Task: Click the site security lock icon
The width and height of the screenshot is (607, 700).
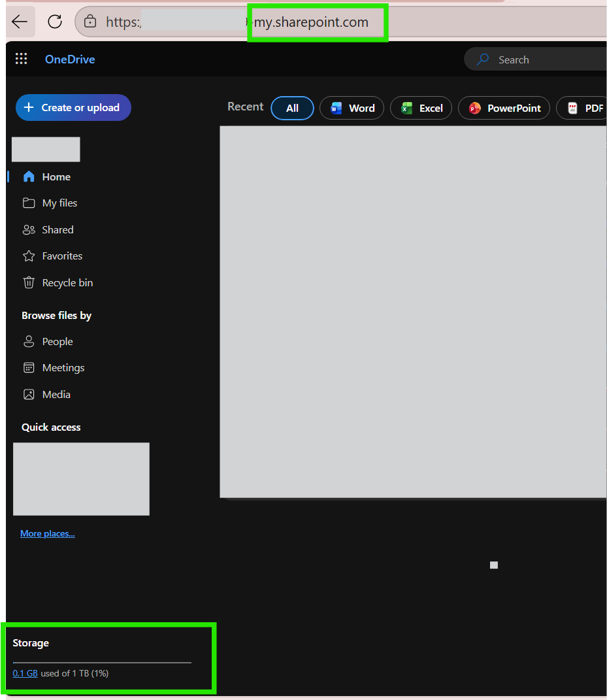Action: pos(90,21)
